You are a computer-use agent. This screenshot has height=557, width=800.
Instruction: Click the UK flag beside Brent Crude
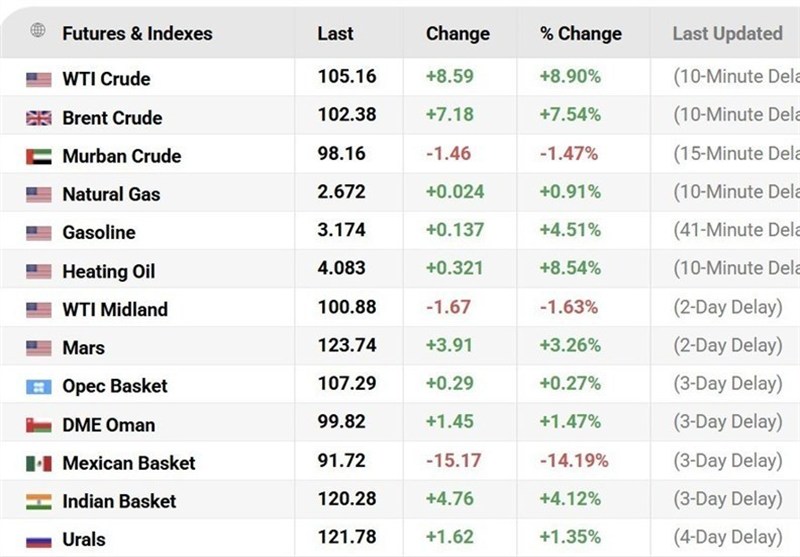[x=39, y=118]
